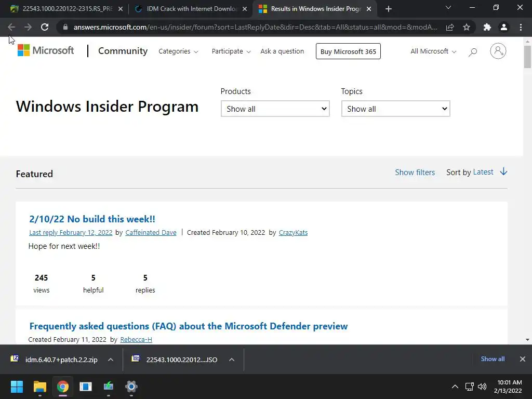Open Caffeinated Dave's profile

[x=151, y=232]
